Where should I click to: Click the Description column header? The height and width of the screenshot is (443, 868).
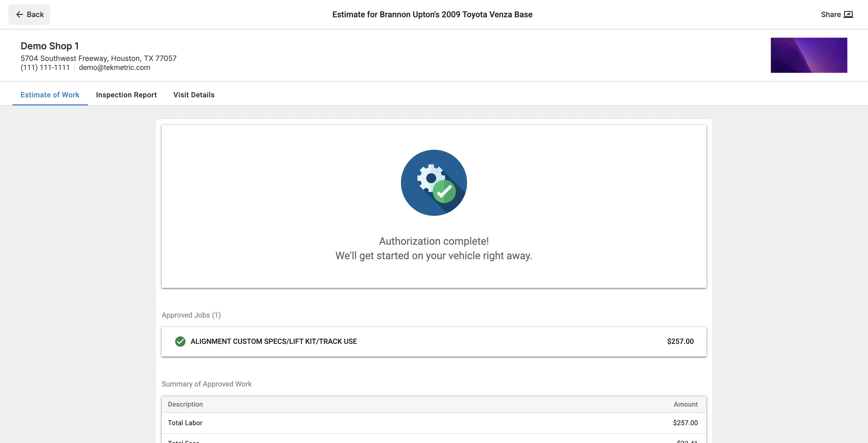coord(185,404)
